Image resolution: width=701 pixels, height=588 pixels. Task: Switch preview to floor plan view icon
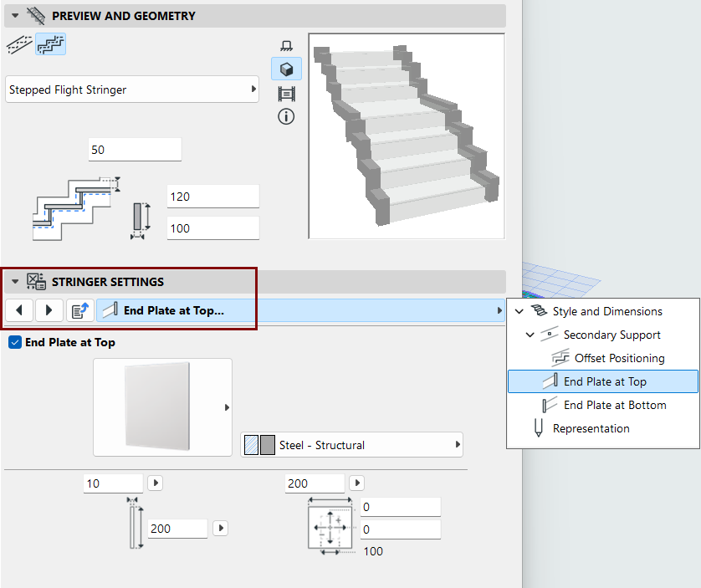pyautogui.click(x=286, y=46)
